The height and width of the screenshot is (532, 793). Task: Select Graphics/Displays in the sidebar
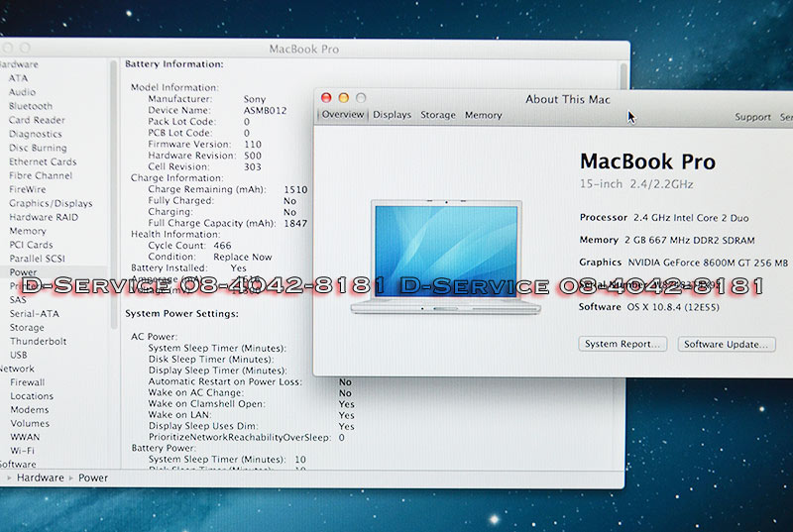(51, 203)
